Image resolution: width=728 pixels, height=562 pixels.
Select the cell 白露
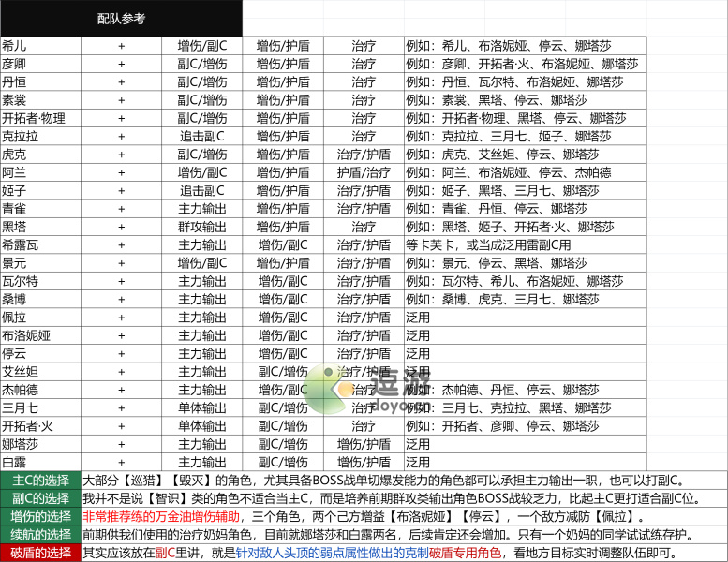[41, 462]
